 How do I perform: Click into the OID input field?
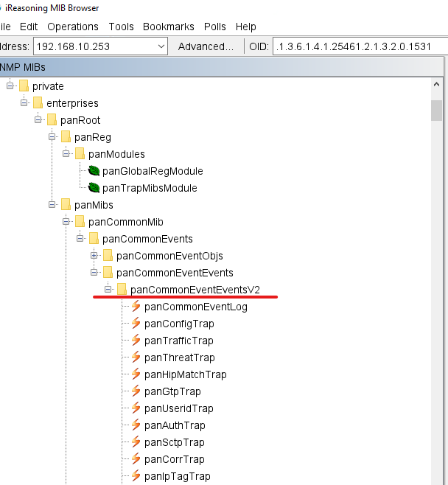(360, 46)
